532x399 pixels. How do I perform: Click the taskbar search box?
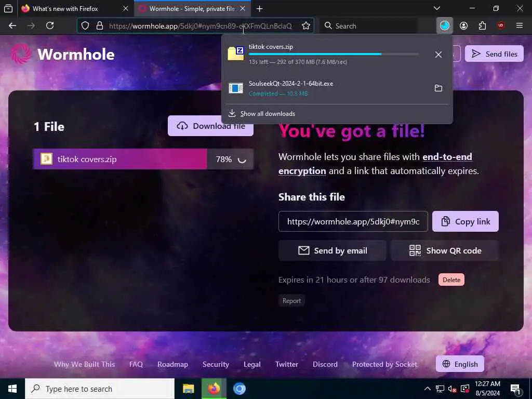pos(100,389)
